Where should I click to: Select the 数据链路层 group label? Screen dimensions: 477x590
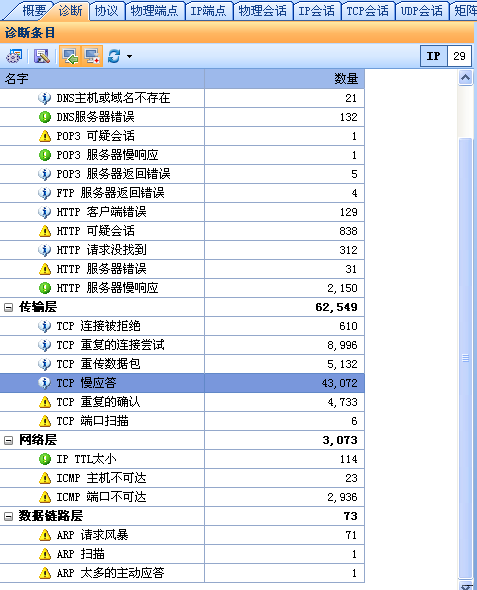pyautogui.click(x=51, y=516)
